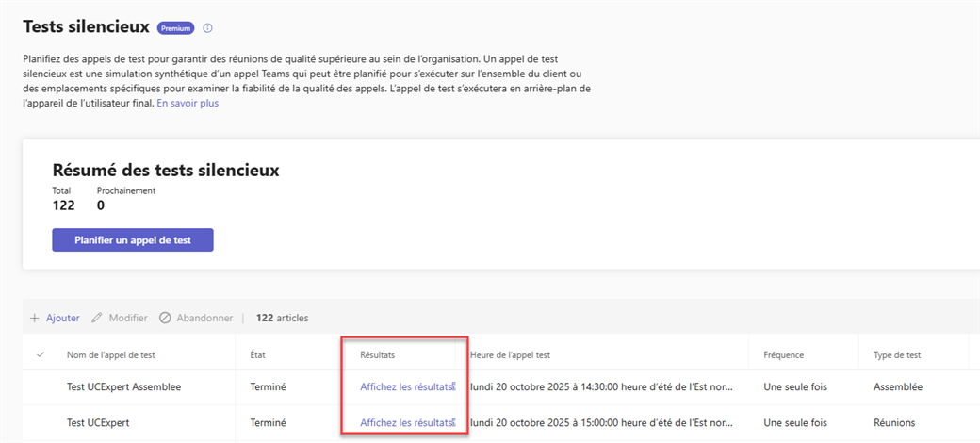This screenshot has width=980, height=443.
Task: Click the Abandonner circle-slash icon
Action: click(165, 319)
